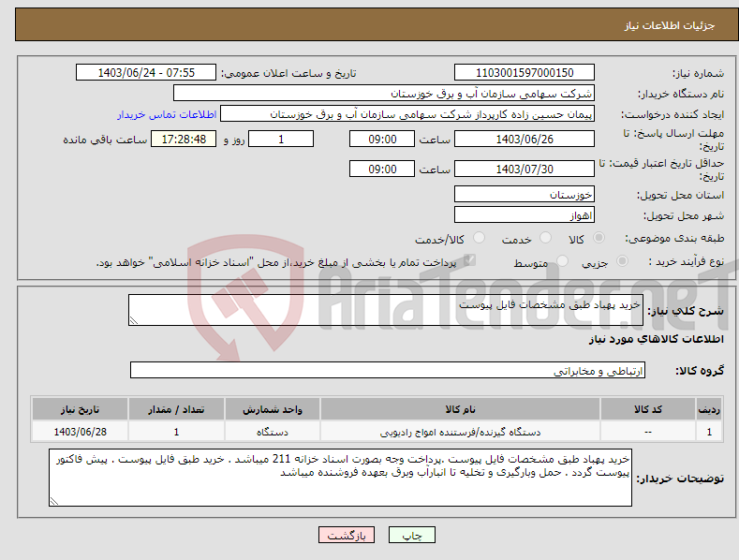Click the واحد شمارش column header
Screen dimensions: 739x560
pos(273,409)
